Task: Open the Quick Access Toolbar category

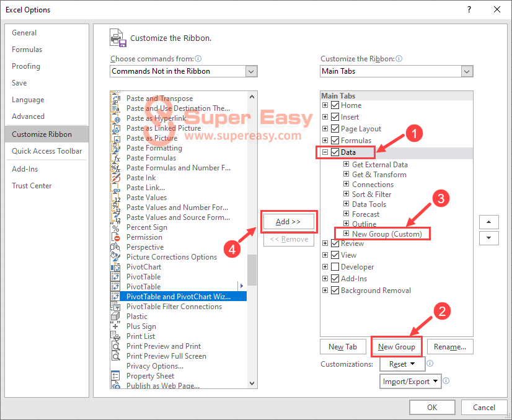Action: [x=46, y=151]
